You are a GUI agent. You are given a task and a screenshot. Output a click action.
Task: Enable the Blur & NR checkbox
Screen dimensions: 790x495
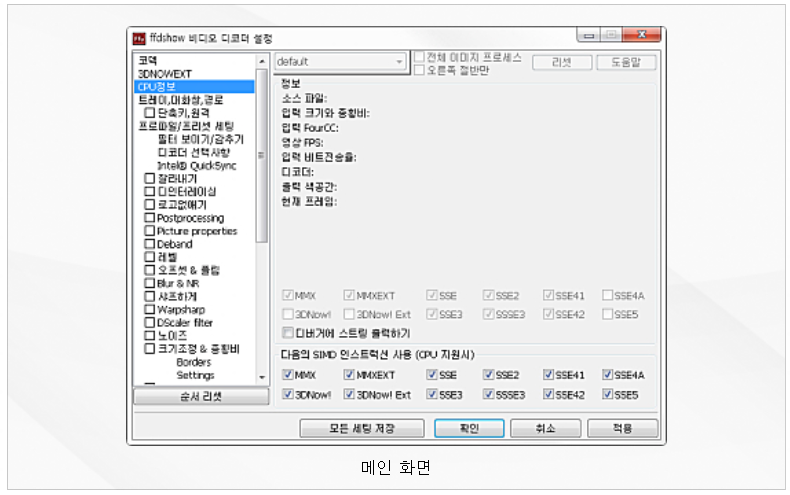pos(150,283)
